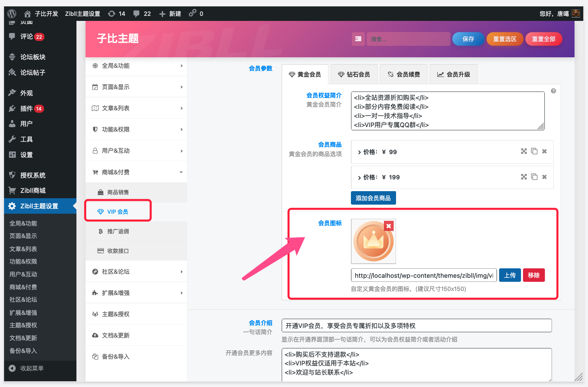
Task: Delete the ¥199 price item via X icon
Action: tap(544, 177)
